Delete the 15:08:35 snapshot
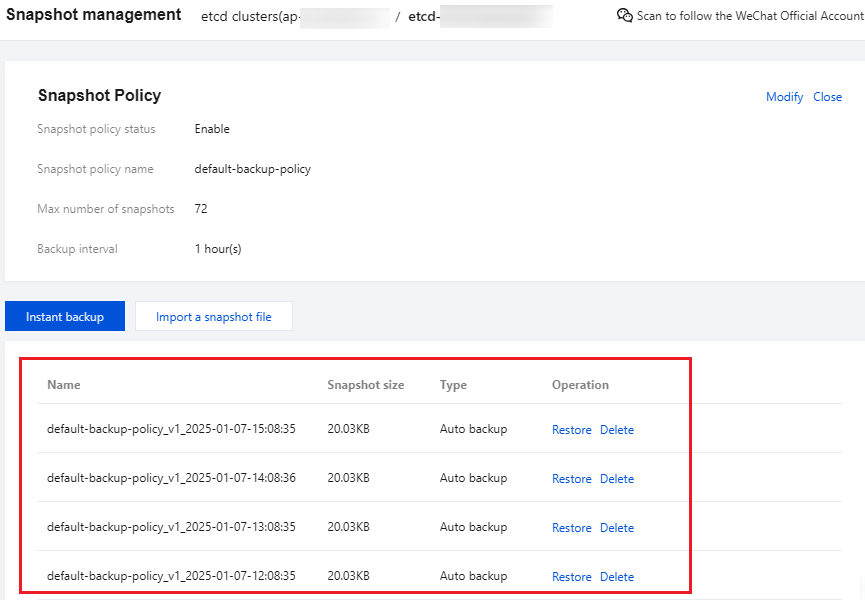Viewport: 865px width, 600px height. [616, 430]
